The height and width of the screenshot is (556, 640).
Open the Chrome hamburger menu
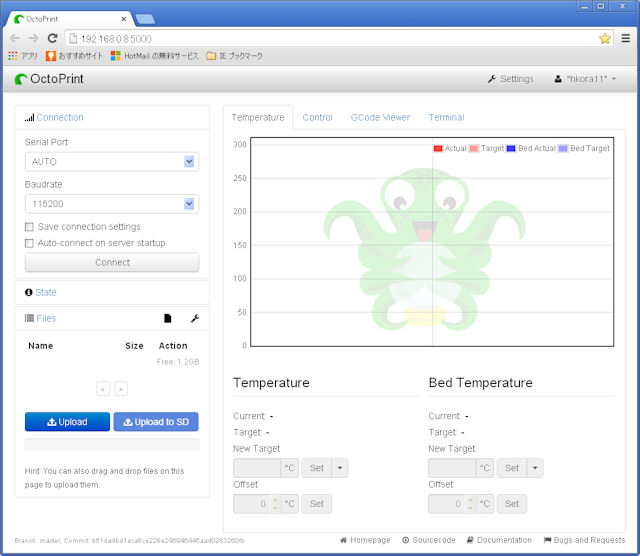626,38
